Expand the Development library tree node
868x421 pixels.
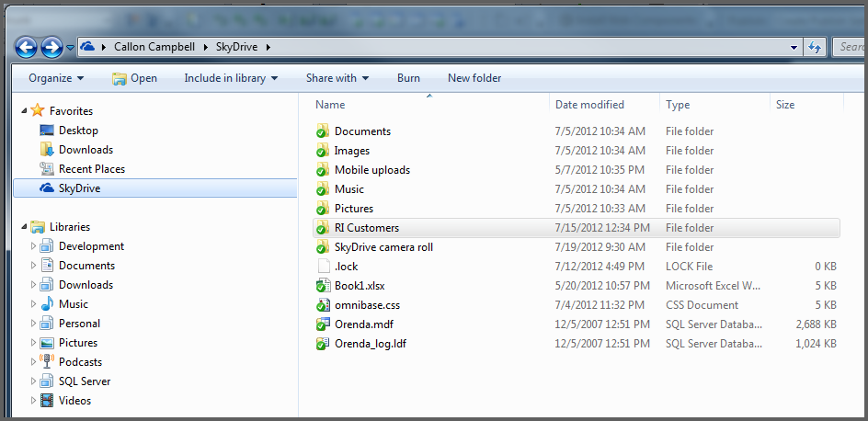tap(34, 246)
